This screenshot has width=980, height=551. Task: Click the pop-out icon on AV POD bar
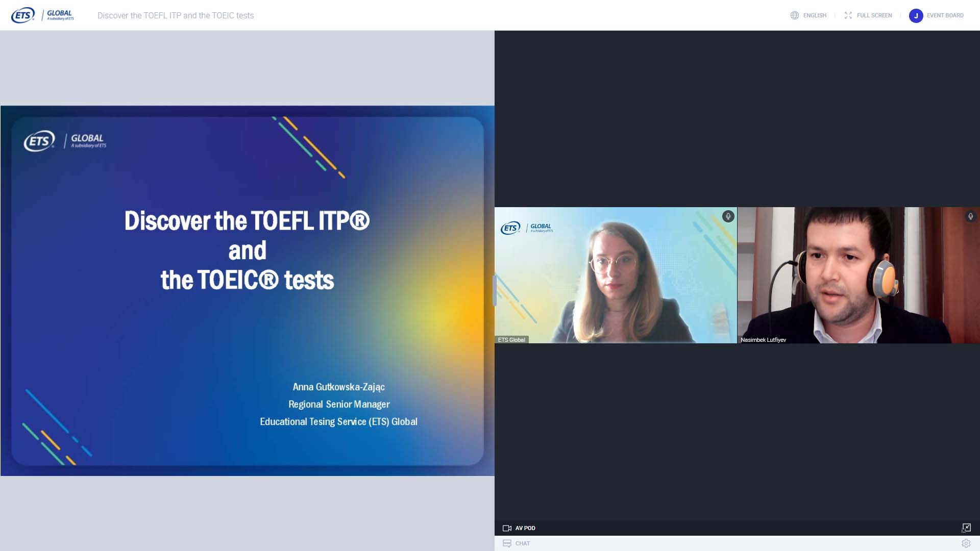click(966, 528)
